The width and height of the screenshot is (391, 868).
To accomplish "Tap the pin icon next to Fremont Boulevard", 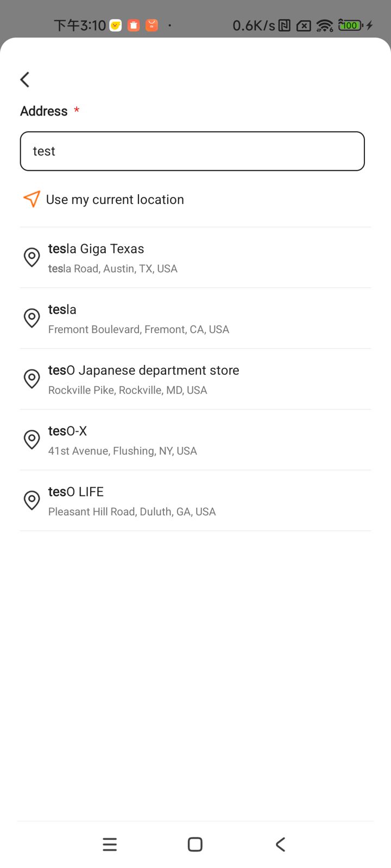I will [x=32, y=318].
